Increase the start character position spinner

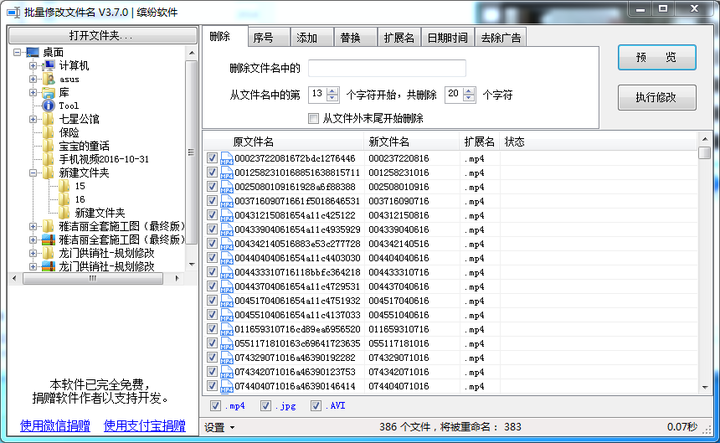coord(333,91)
